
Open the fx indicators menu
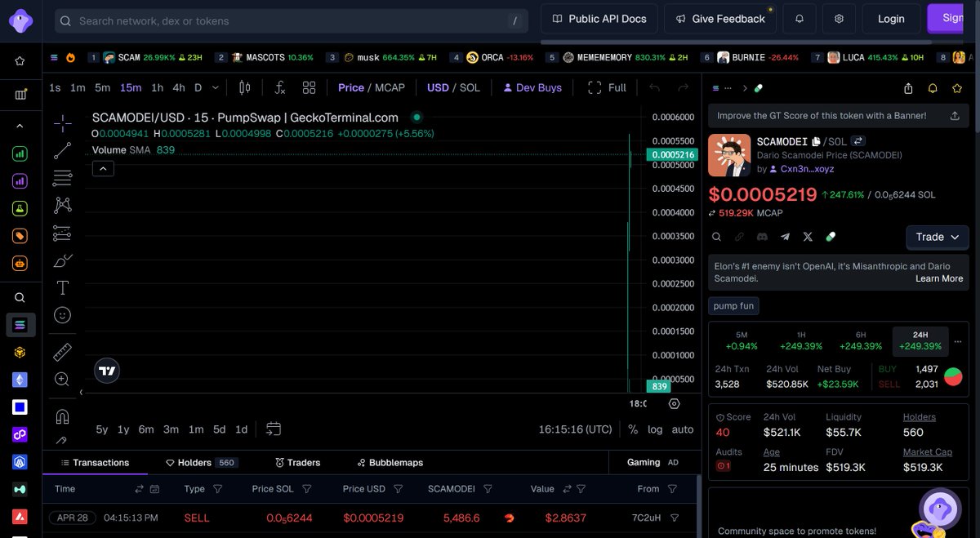click(280, 87)
